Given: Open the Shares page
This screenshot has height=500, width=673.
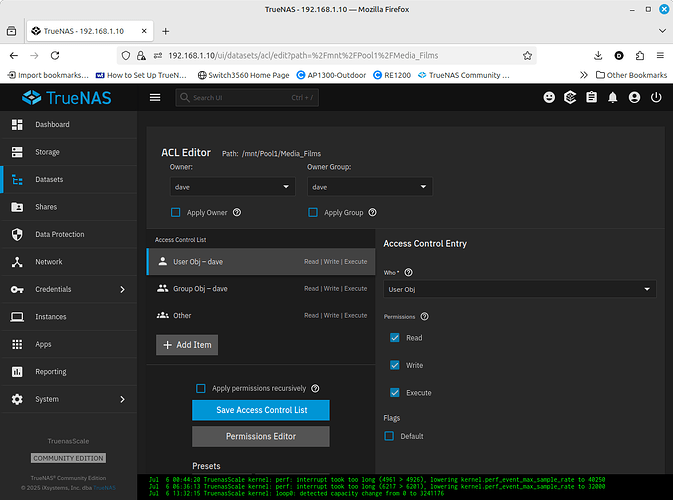Looking at the screenshot, I should click(x=69, y=207).
